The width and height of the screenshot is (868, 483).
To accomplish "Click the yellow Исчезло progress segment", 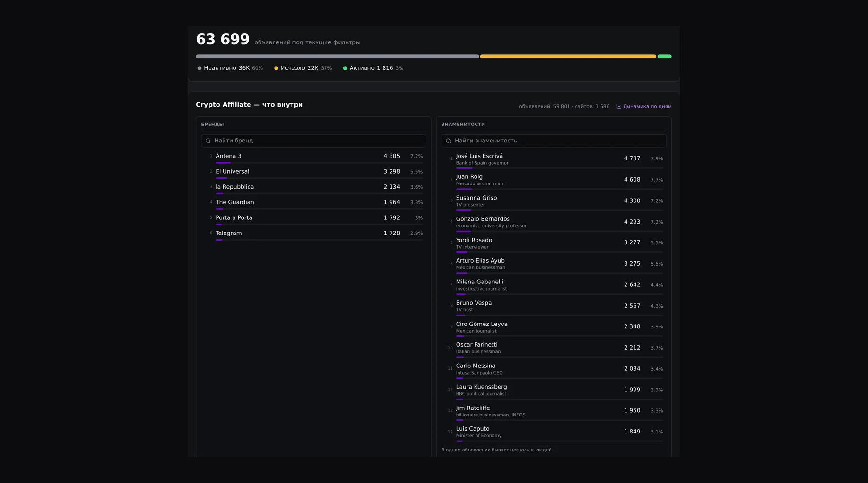I will tap(568, 57).
